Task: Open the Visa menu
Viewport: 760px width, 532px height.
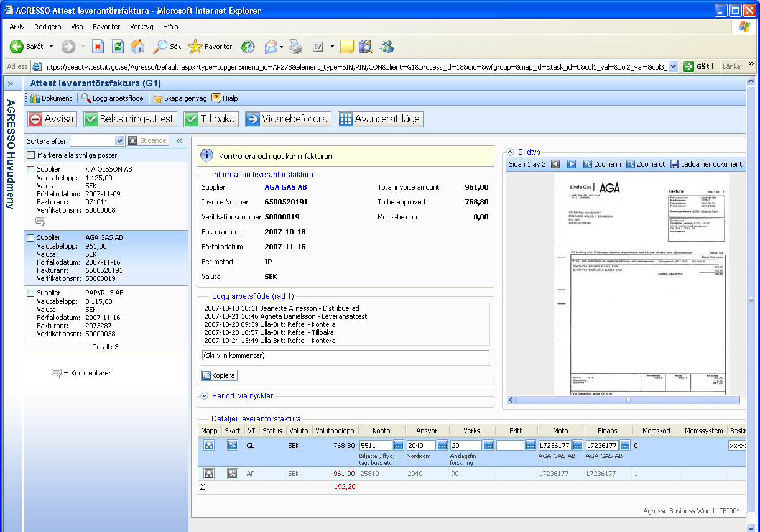Action: (x=76, y=27)
